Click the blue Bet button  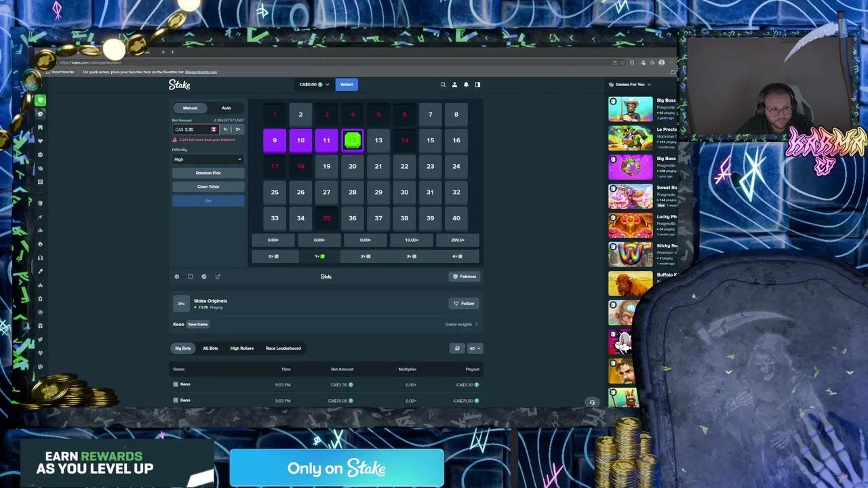208,201
